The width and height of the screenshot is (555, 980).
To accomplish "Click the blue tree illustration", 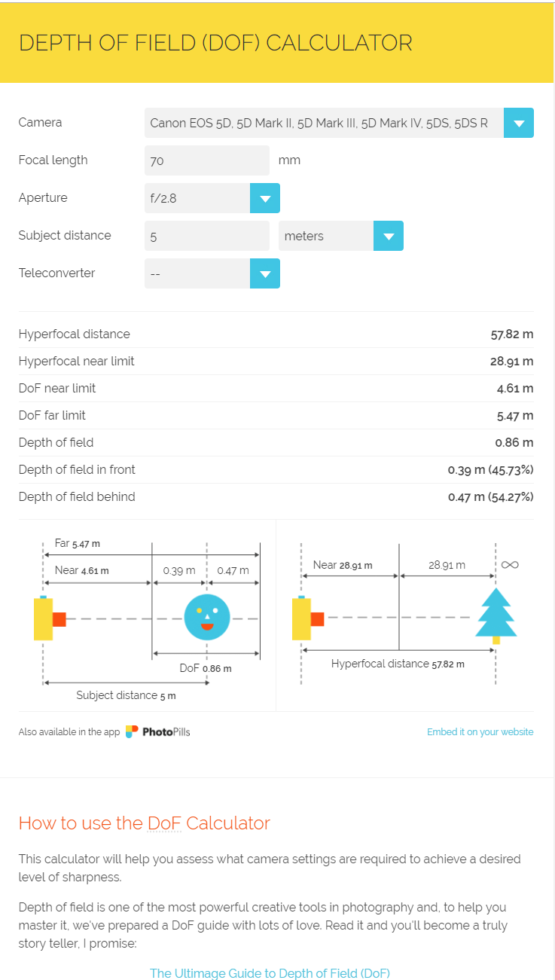I will (496, 615).
